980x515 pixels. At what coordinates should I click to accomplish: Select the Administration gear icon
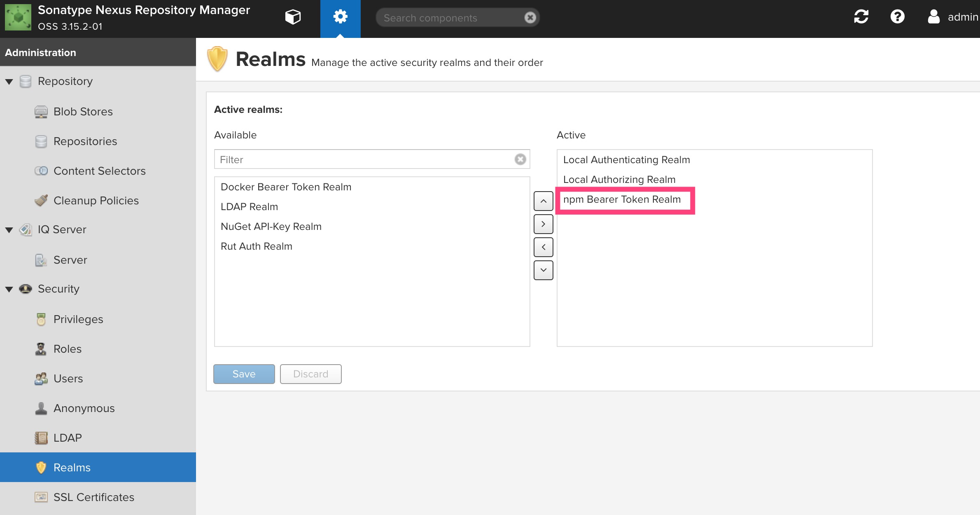pos(341,17)
